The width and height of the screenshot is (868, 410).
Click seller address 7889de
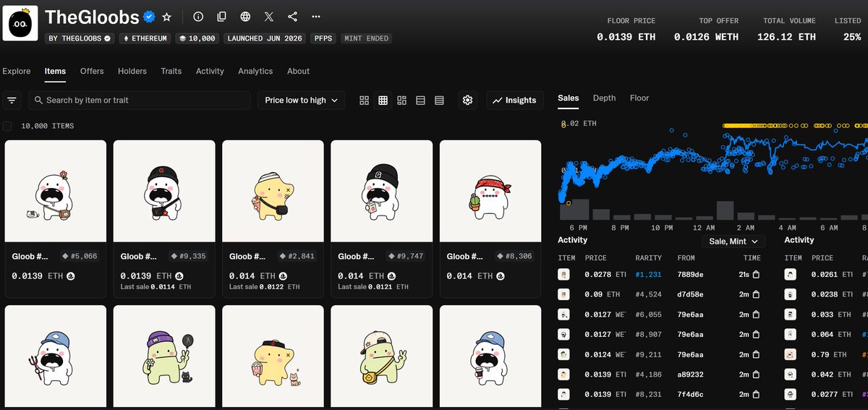[x=691, y=275]
